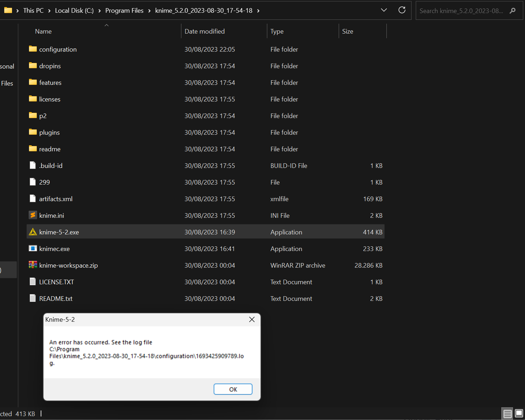Click OK in the Knime-5-2 error dialog
Viewport: 525px width, 420px height.
(233, 389)
